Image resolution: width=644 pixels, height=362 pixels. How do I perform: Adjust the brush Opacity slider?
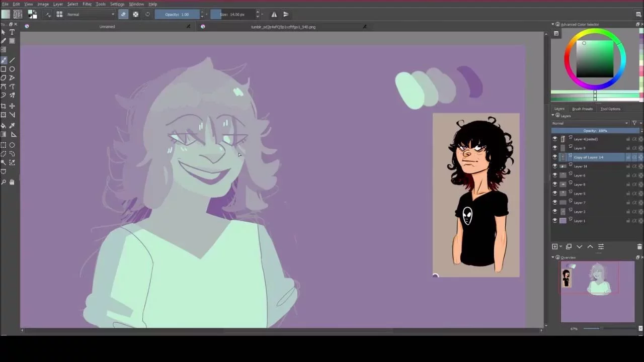click(x=177, y=14)
